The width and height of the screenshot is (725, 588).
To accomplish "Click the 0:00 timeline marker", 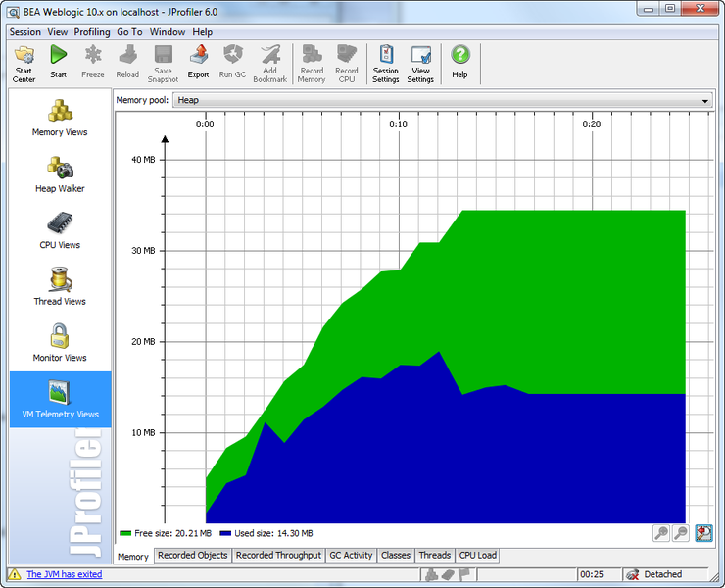I will coord(205,124).
